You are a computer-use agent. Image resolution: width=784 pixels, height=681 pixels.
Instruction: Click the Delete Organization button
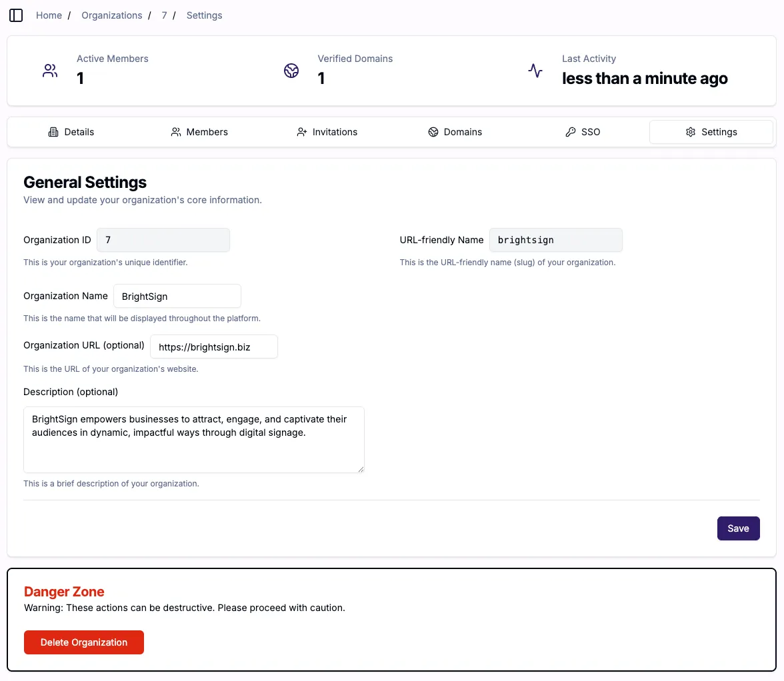coord(84,642)
